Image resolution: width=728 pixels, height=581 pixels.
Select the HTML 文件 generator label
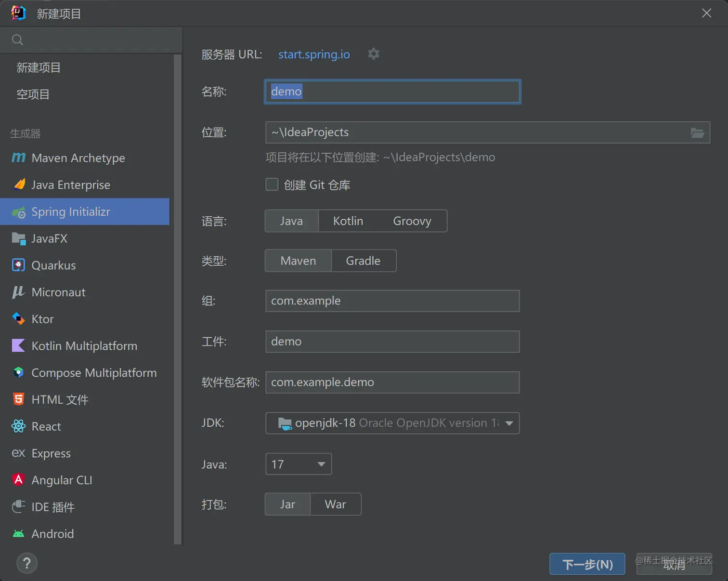[x=60, y=399]
